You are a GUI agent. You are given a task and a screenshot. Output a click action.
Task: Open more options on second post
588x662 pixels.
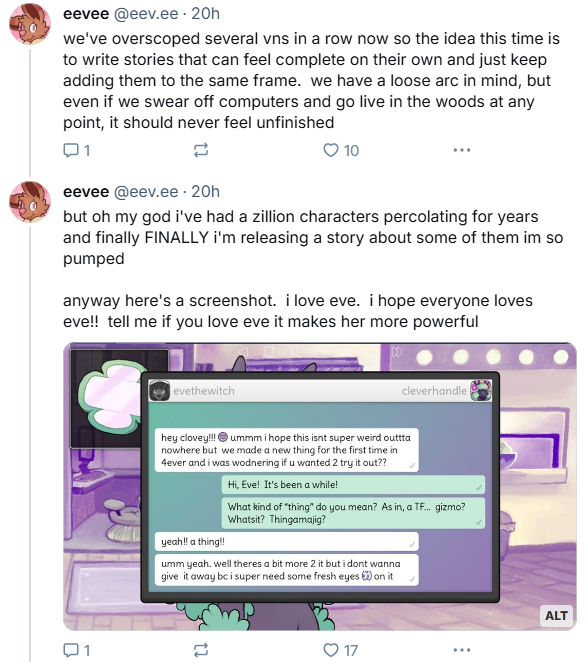click(x=462, y=650)
